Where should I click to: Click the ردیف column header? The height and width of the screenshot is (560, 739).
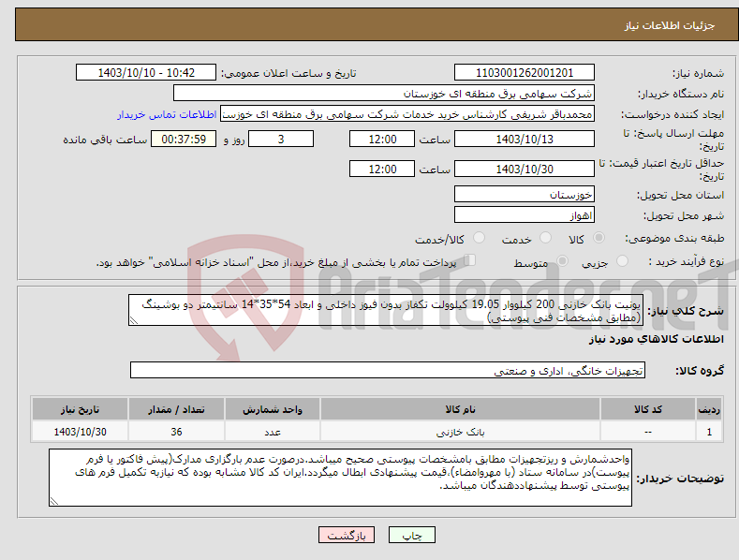709,409
